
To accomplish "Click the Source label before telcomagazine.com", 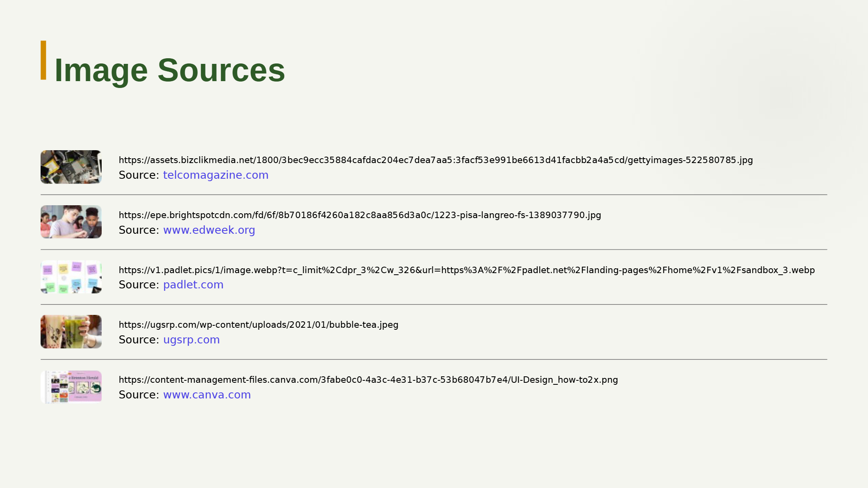I will (139, 175).
